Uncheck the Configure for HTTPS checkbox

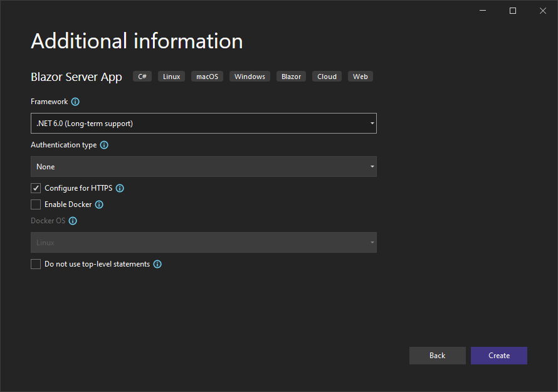36,188
